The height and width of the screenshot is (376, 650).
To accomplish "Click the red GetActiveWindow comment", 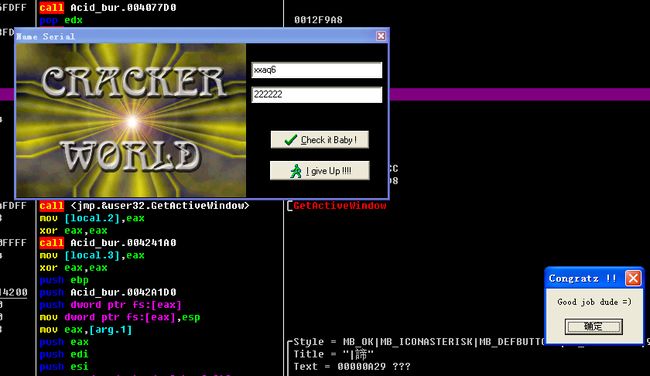I will (x=340, y=206).
